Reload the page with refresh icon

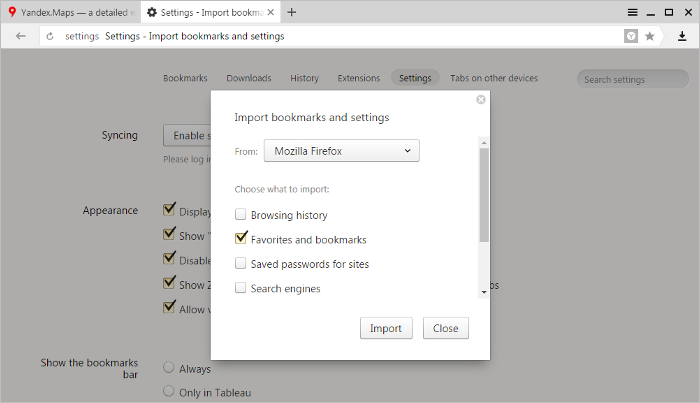[50, 36]
